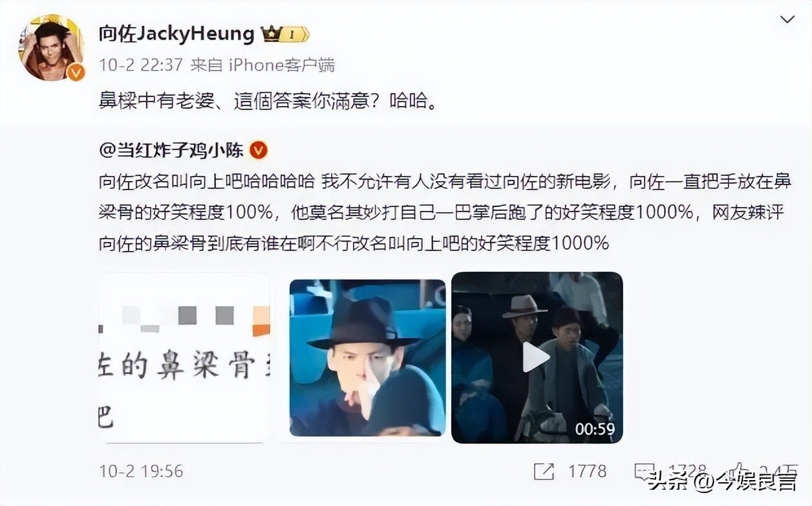Open the black hat man thumbnail
Screen dimensions: 812x506
(x=367, y=357)
